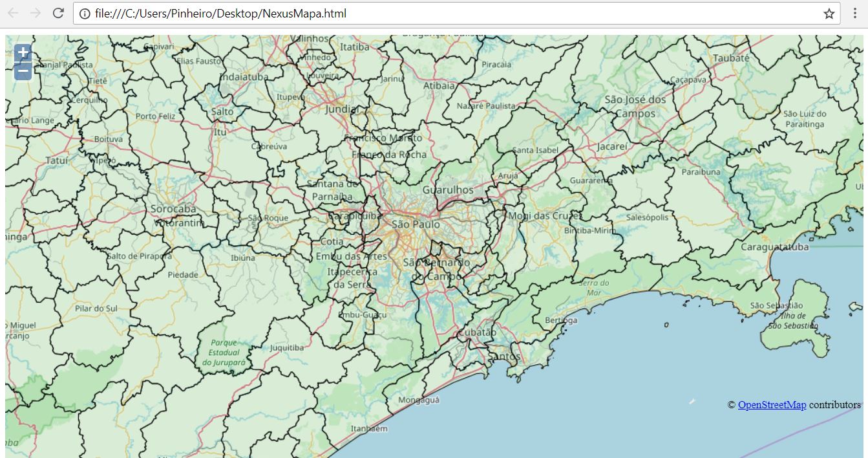Click the Taubaté label
This screenshot has height=458, width=868.
(731, 58)
